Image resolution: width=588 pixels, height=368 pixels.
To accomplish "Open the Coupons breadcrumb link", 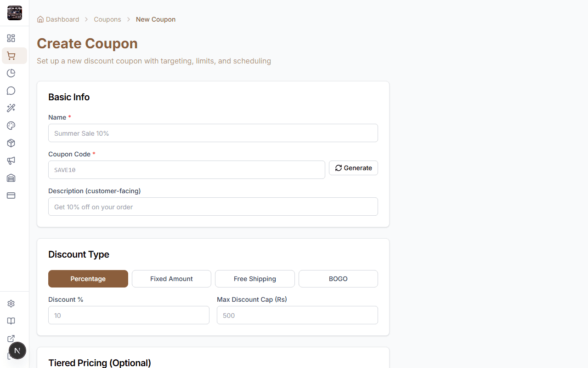I will coord(107,19).
